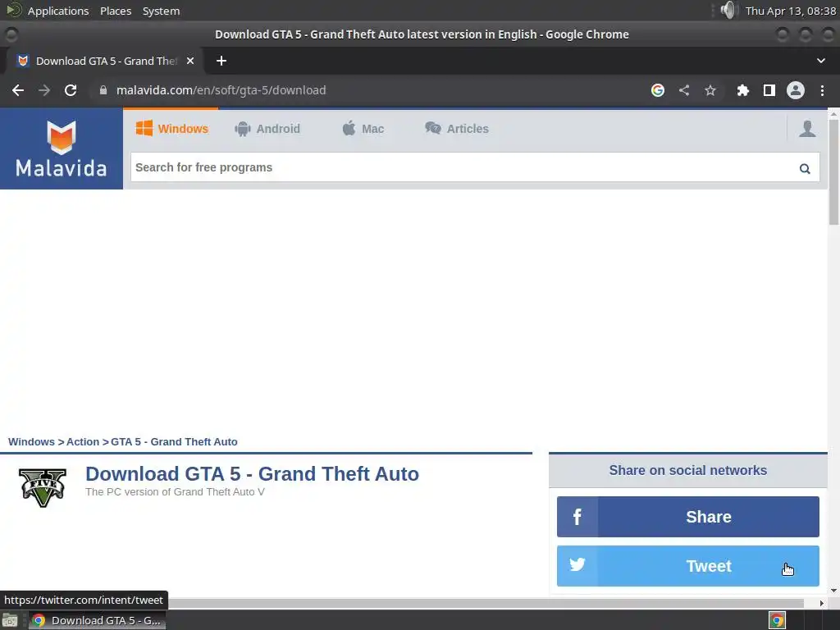The width and height of the screenshot is (840, 630).
Task: Close the Download GTA 5 tab
Action: click(x=190, y=61)
